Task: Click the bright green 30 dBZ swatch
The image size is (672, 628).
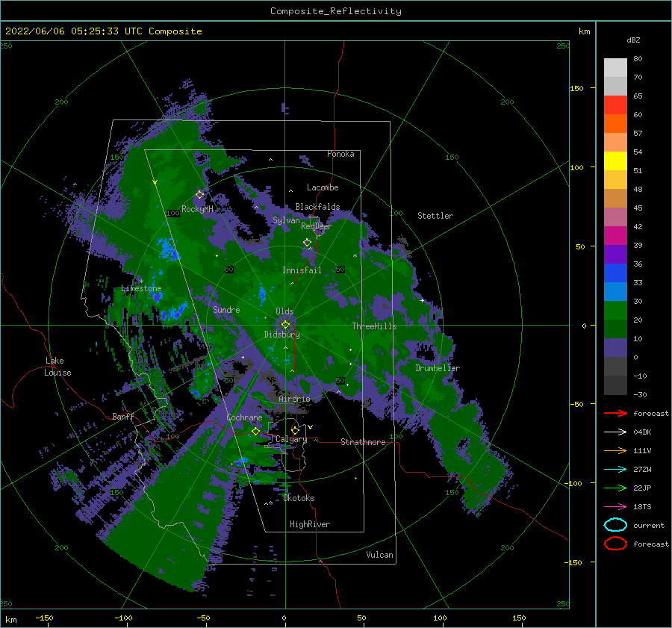Action: pyautogui.click(x=615, y=310)
